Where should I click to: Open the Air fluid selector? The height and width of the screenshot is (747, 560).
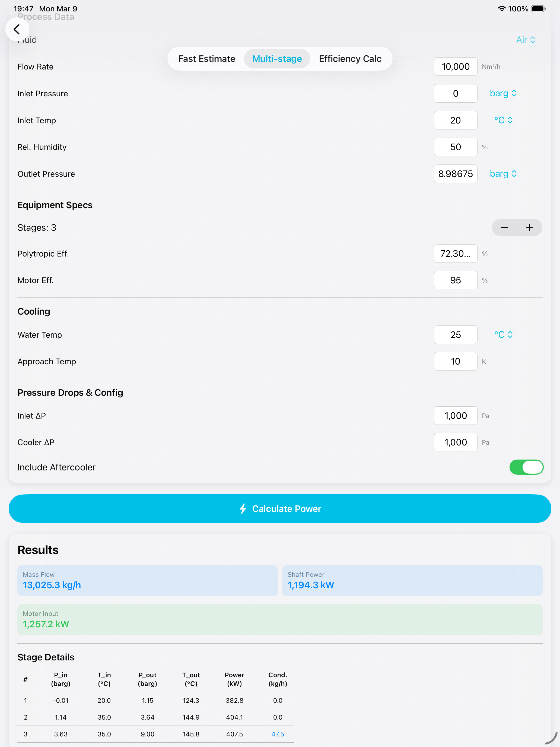click(526, 40)
